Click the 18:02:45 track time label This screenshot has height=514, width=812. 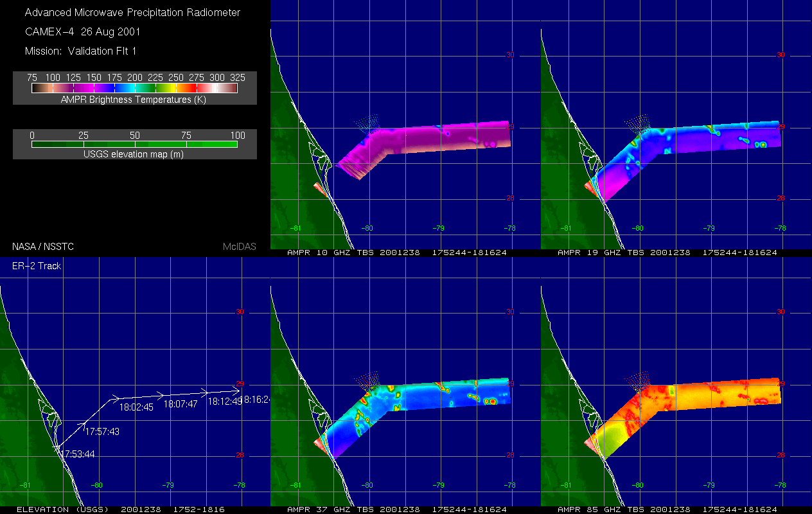136,407
